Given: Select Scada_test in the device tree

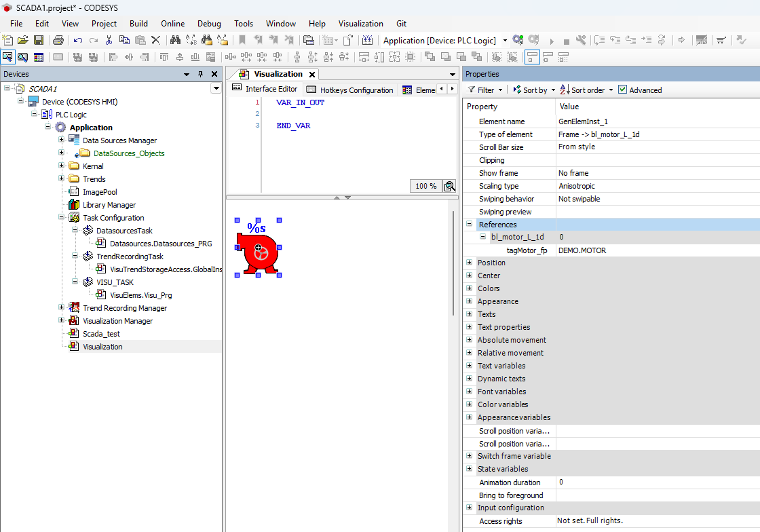Looking at the screenshot, I should coord(101,334).
